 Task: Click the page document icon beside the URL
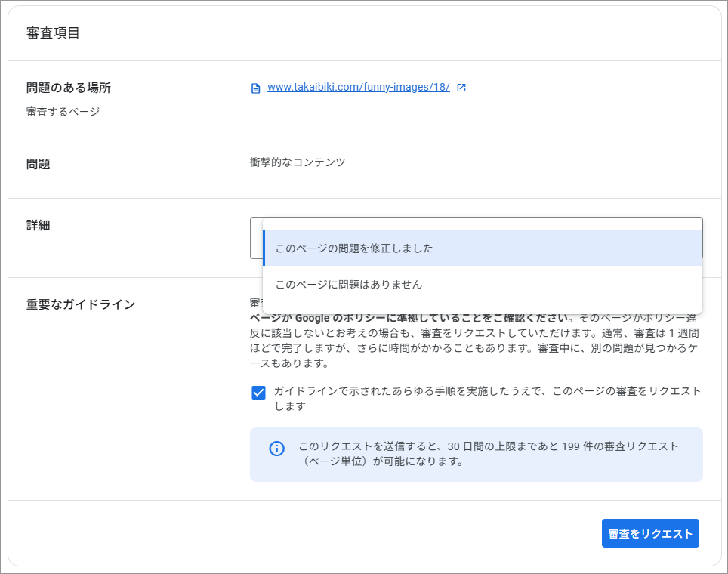tap(255, 88)
